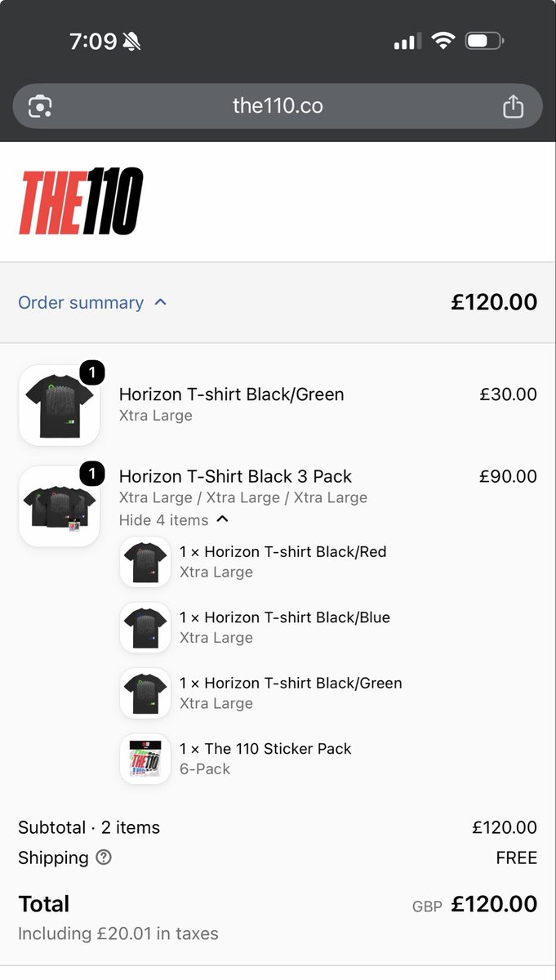Tap the cellular signal bars icon
556x980 pixels.
407,41
